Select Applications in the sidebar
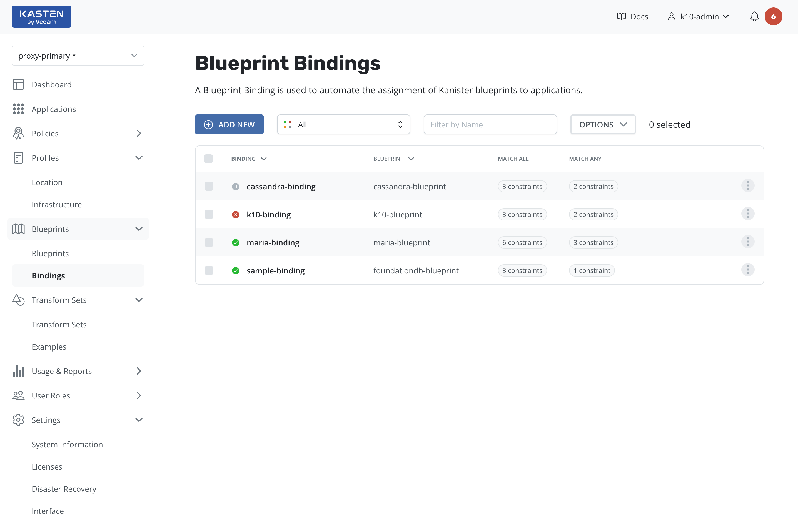This screenshot has width=798, height=532. 54,109
